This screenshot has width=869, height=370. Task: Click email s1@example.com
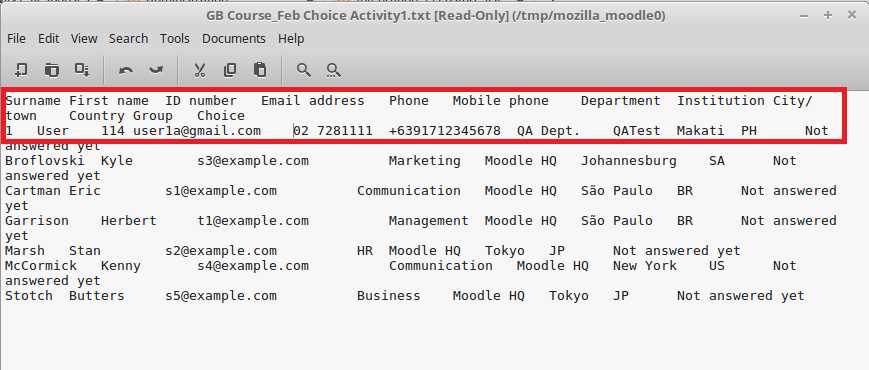click(221, 191)
